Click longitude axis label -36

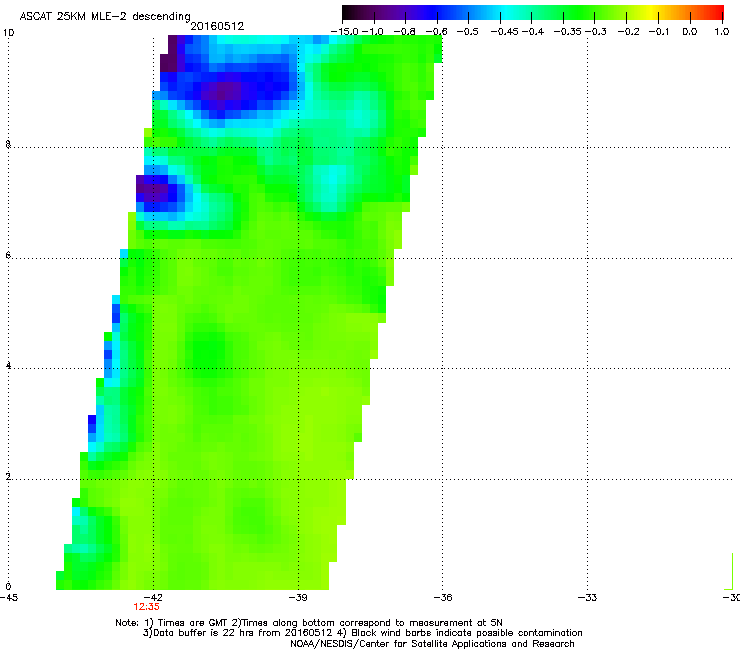tap(443, 598)
